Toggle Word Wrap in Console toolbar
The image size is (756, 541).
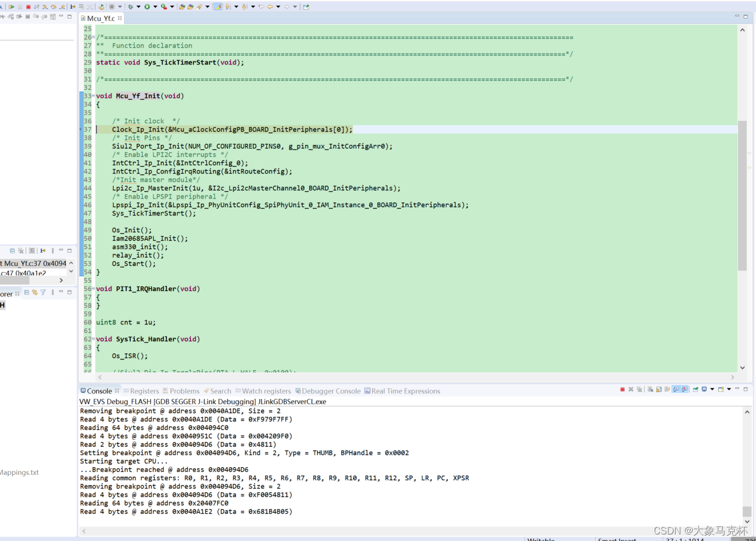click(667, 389)
